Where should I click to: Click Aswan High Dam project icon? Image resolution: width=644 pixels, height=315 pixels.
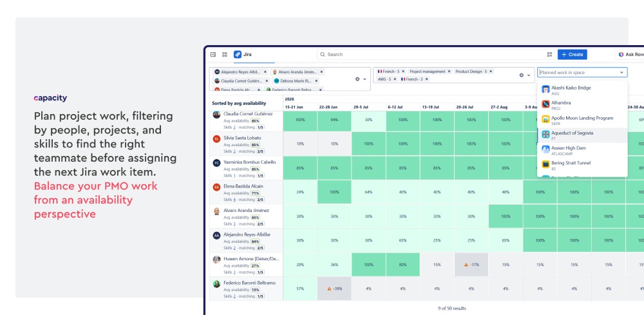(545, 149)
